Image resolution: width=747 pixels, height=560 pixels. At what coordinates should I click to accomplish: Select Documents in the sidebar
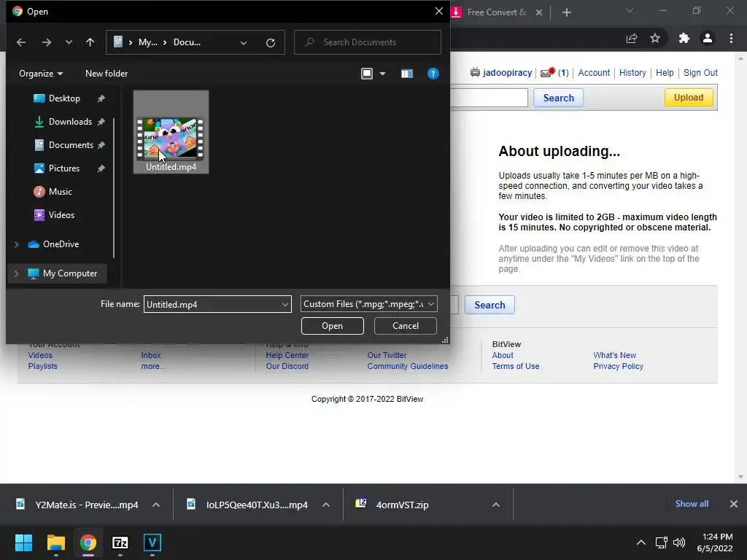[x=71, y=145]
